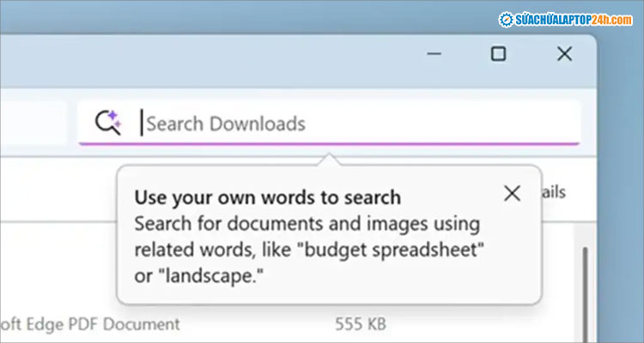
Task: Close the File Explorer window
Action: (564, 54)
